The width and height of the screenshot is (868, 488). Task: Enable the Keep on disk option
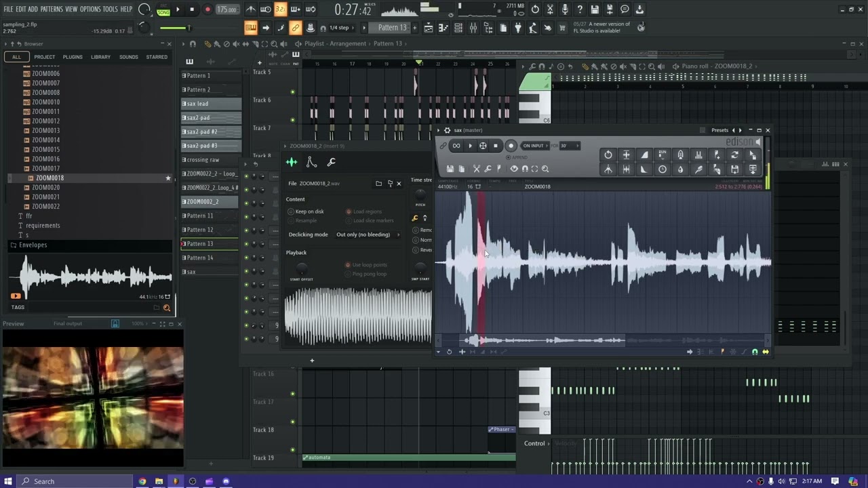coord(307,211)
